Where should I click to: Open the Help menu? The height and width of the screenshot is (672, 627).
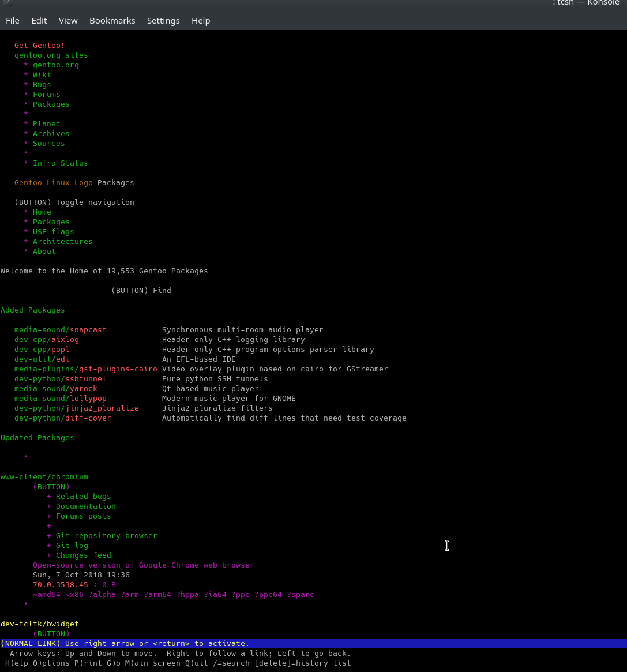click(x=201, y=21)
